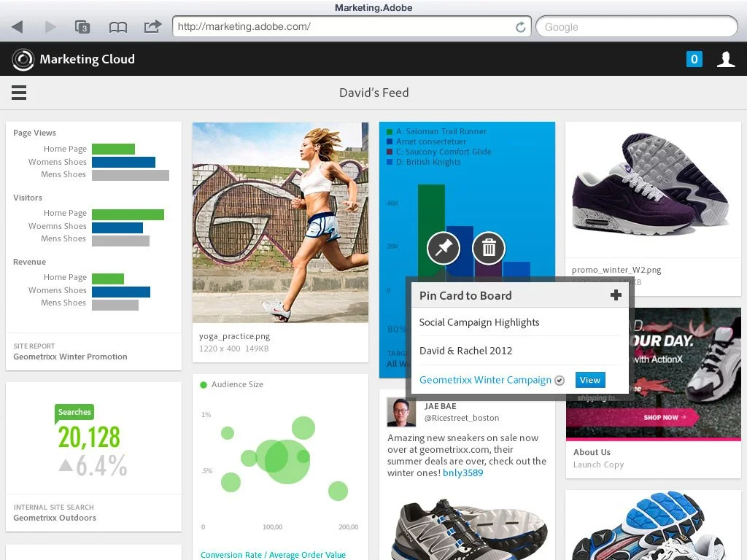Open the Conversion Rate / Average Order Value link

pyautogui.click(x=273, y=555)
